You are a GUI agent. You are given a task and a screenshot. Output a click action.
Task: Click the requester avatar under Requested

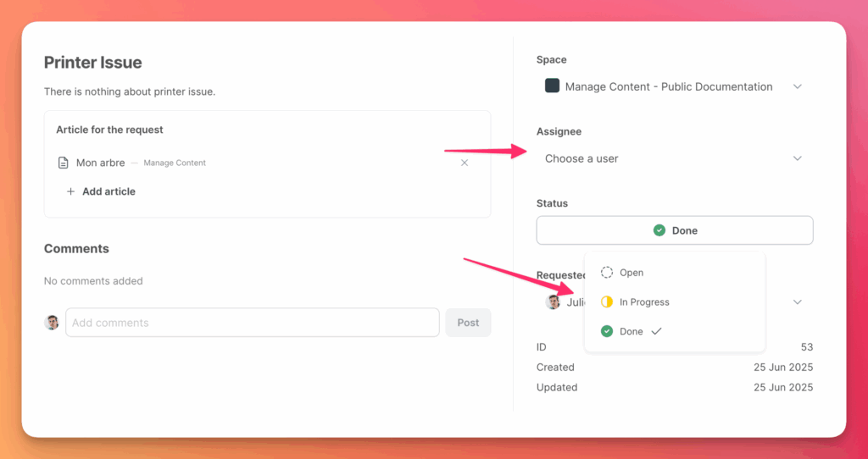pos(553,302)
